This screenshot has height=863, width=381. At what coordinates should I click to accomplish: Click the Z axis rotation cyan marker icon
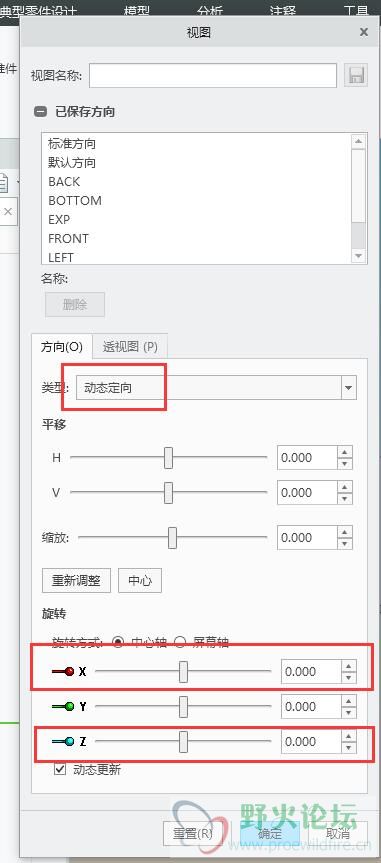tap(63, 741)
